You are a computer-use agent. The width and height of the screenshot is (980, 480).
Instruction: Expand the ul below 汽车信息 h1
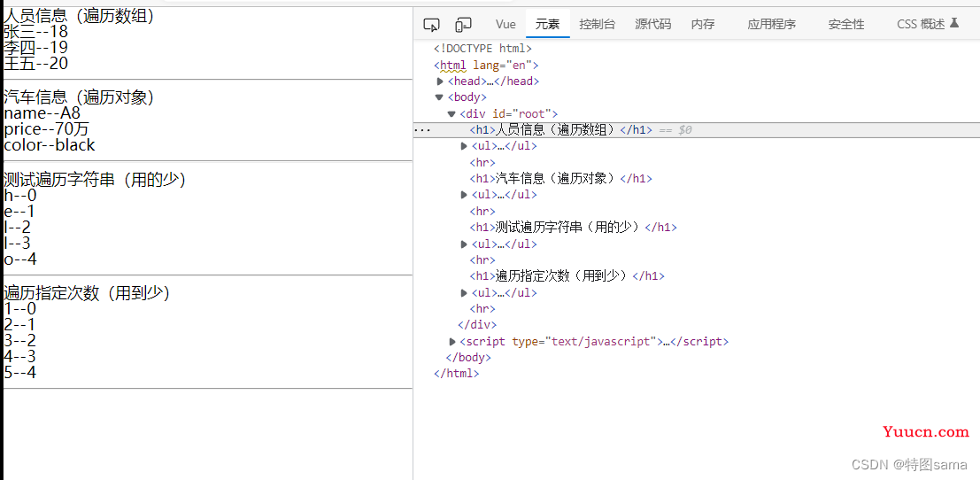coord(464,194)
